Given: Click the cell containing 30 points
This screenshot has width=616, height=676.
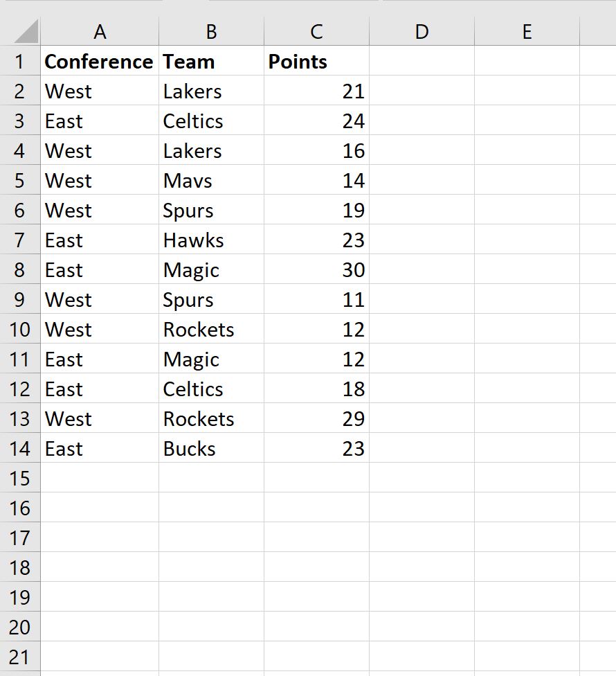Looking at the screenshot, I should (x=316, y=270).
